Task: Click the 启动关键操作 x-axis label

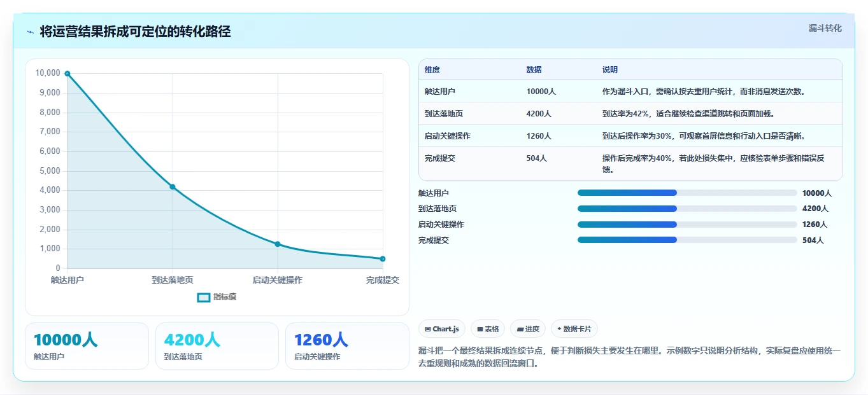Action: [278, 280]
